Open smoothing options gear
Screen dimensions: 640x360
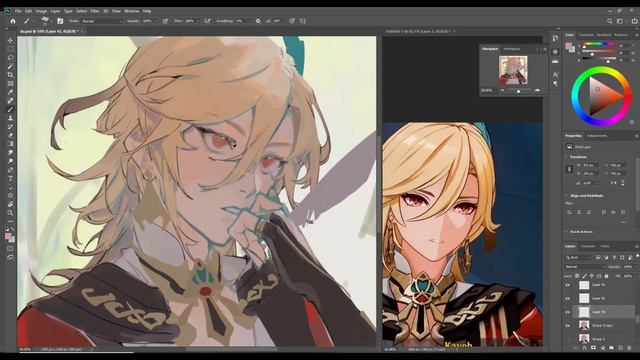[x=258, y=21]
